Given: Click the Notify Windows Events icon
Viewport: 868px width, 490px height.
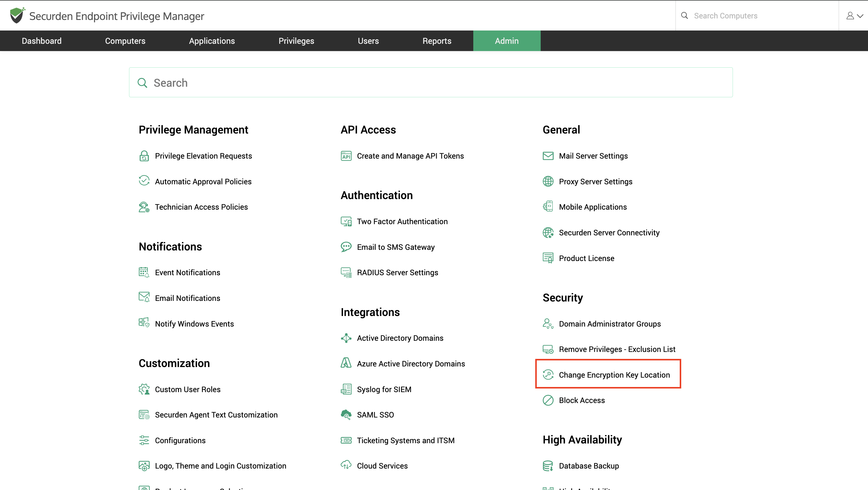Looking at the screenshot, I should coord(144,323).
